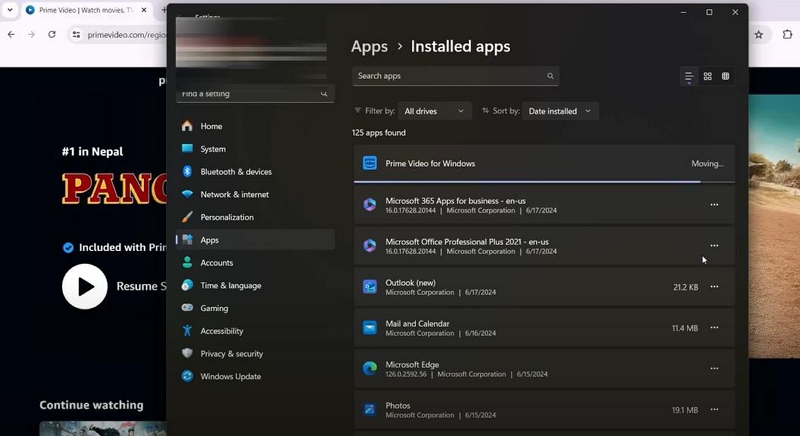Open Time & language settings
Viewport: 800px width, 436px height.
coord(255,286)
